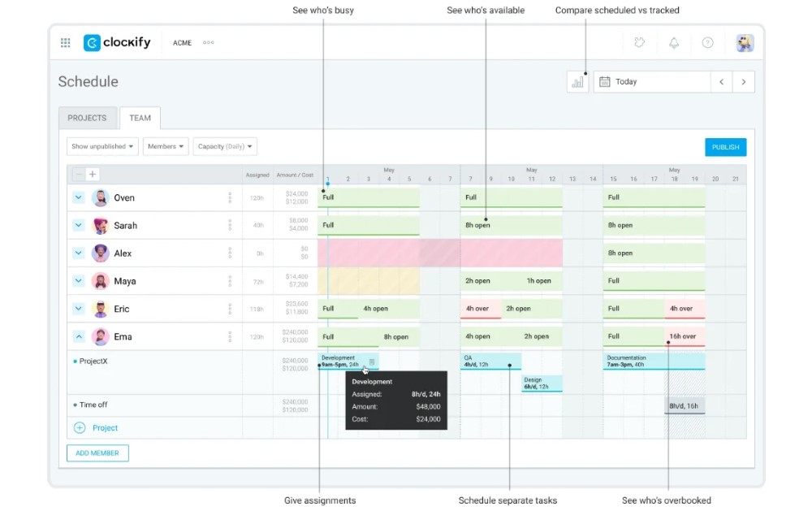The image size is (812, 515).
Task: Open the Show unpublished dropdown
Action: click(101, 146)
